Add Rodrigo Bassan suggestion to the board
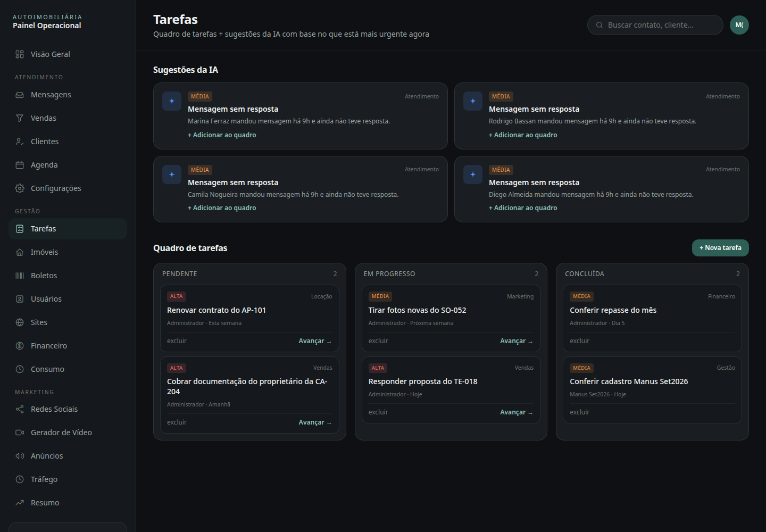The width and height of the screenshot is (766, 532). 523,135
